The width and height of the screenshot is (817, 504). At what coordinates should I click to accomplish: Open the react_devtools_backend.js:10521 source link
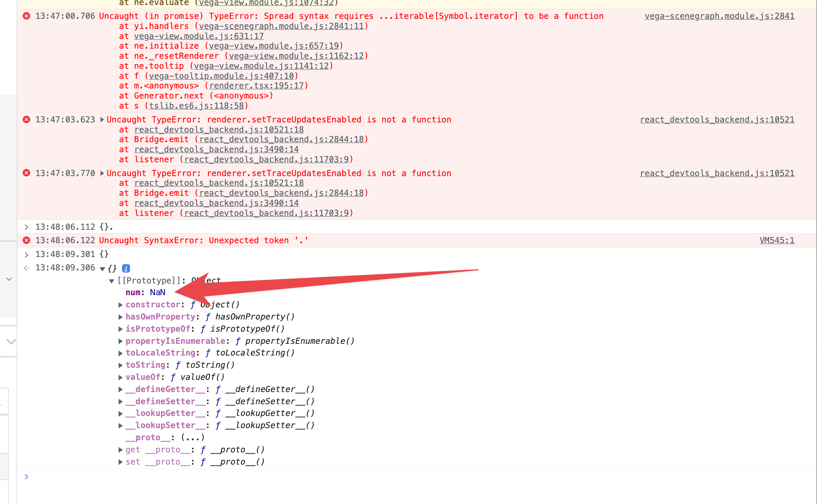click(x=717, y=120)
